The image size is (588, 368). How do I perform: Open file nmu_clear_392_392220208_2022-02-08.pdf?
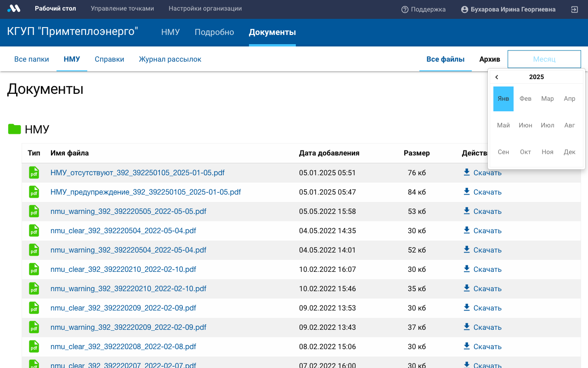pos(123,347)
